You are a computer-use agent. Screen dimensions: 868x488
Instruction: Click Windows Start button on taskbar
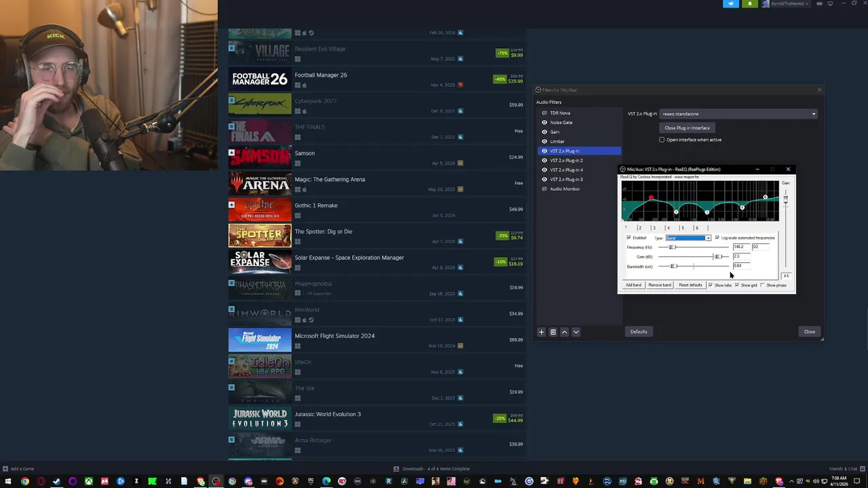pyautogui.click(x=7, y=481)
